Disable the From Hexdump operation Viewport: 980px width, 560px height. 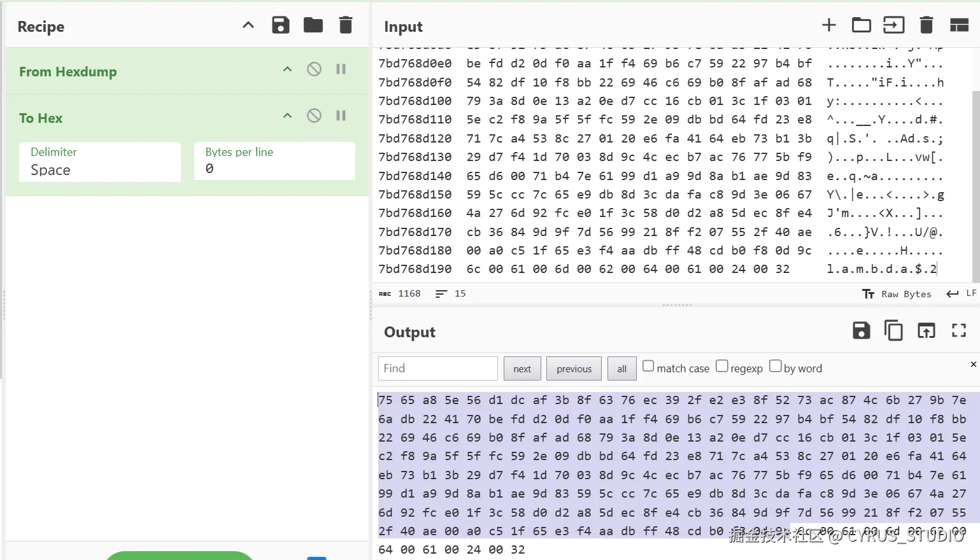(314, 69)
